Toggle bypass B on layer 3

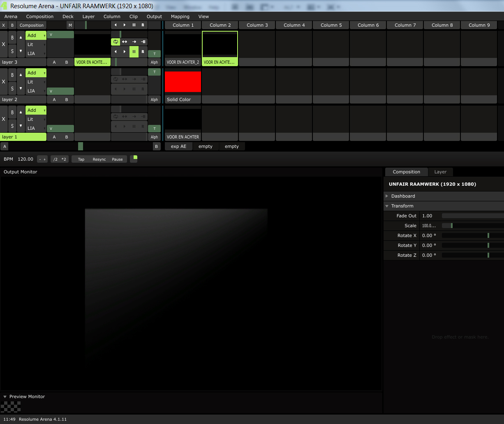pyautogui.click(x=12, y=37)
